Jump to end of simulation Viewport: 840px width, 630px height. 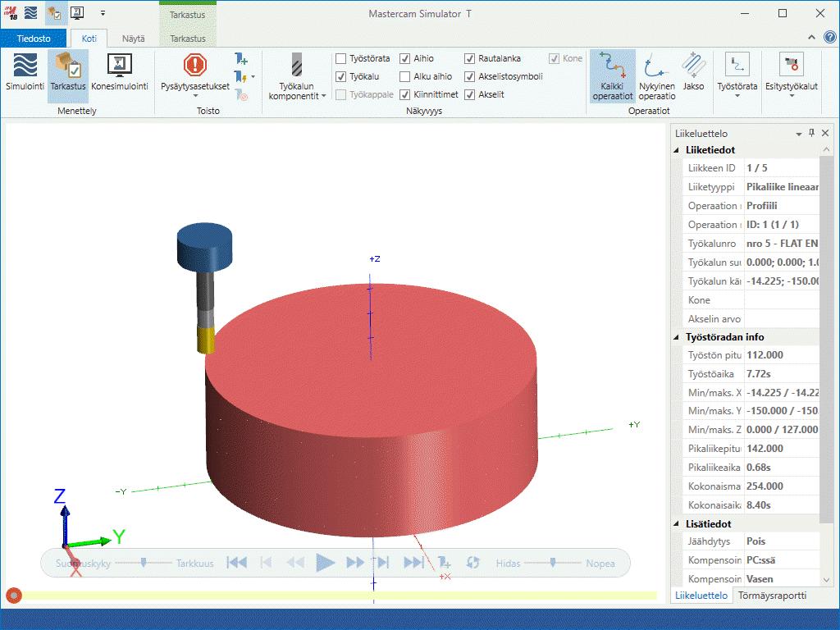click(x=413, y=563)
